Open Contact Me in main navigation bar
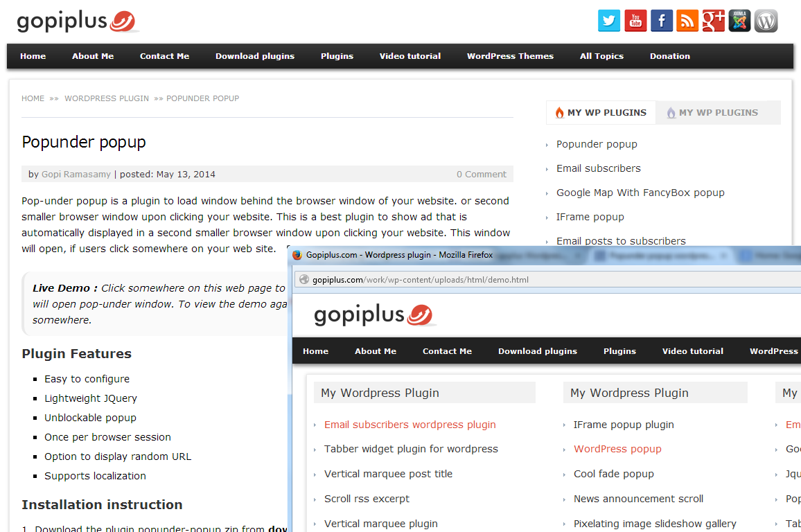This screenshot has width=801, height=532. click(164, 56)
